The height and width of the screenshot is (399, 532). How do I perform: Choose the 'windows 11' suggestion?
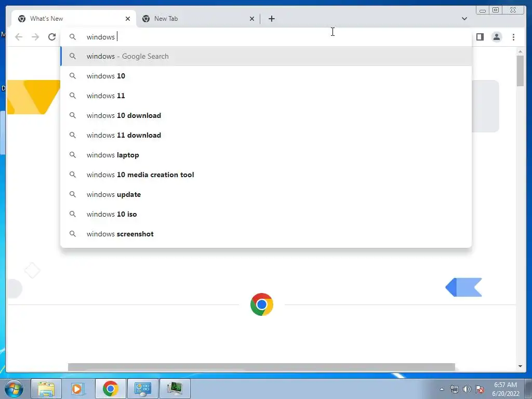266,96
